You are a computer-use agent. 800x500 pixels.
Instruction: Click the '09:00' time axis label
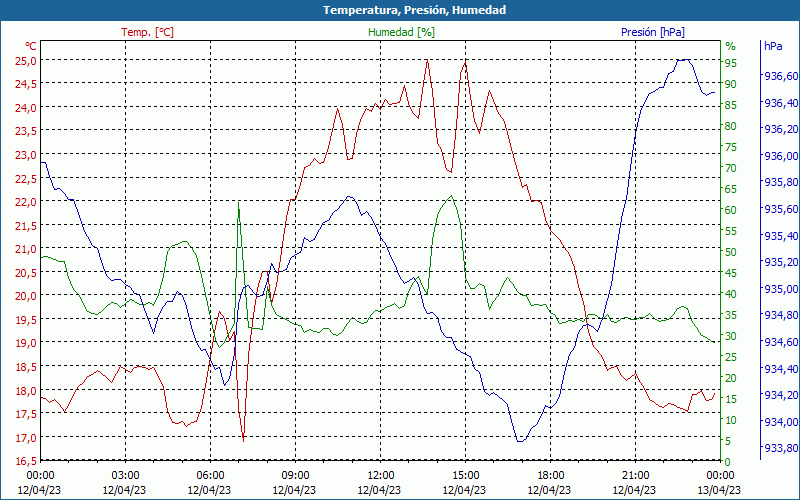coord(295,476)
